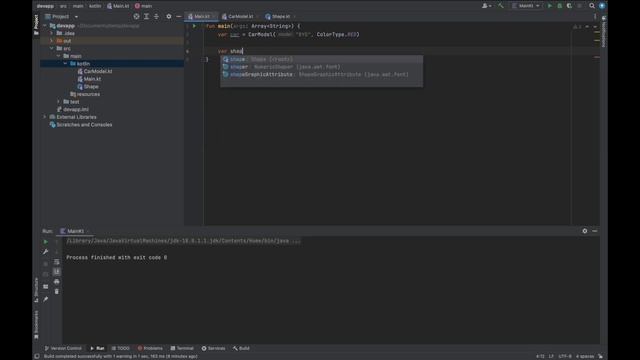Collapse the devapp project root arrow
The image size is (640, 360).
pyautogui.click(x=45, y=26)
